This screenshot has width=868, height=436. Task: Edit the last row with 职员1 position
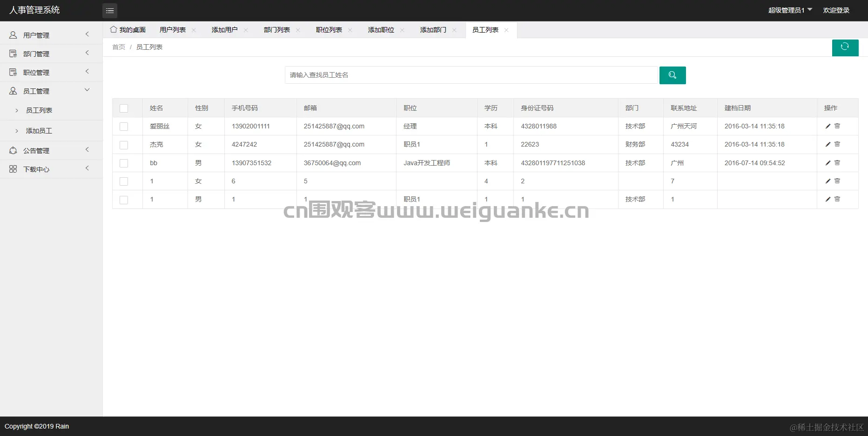click(828, 199)
